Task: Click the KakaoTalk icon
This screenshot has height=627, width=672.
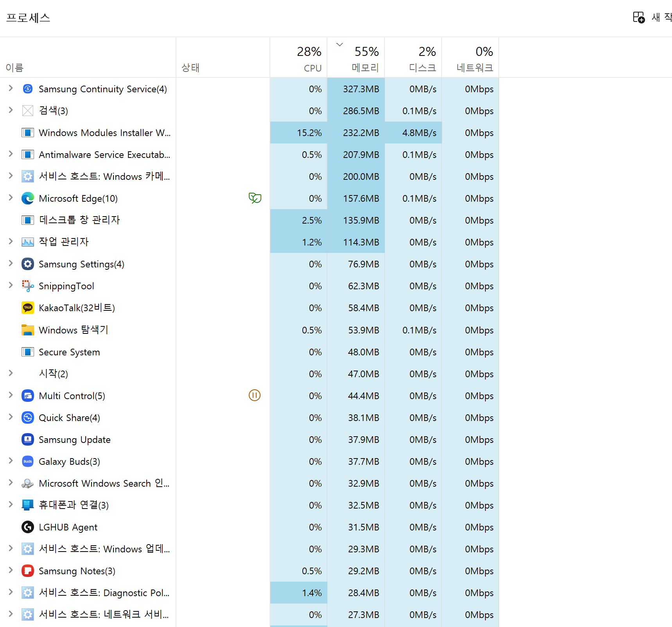Action: 27,308
